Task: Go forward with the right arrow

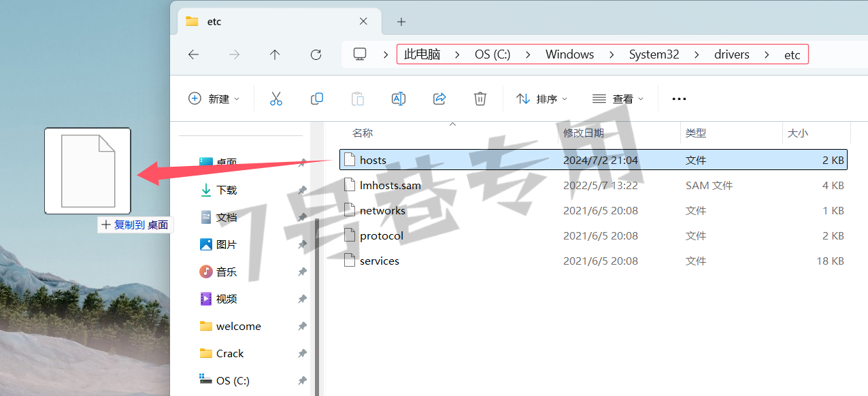Action: pyautogui.click(x=234, y=54)
